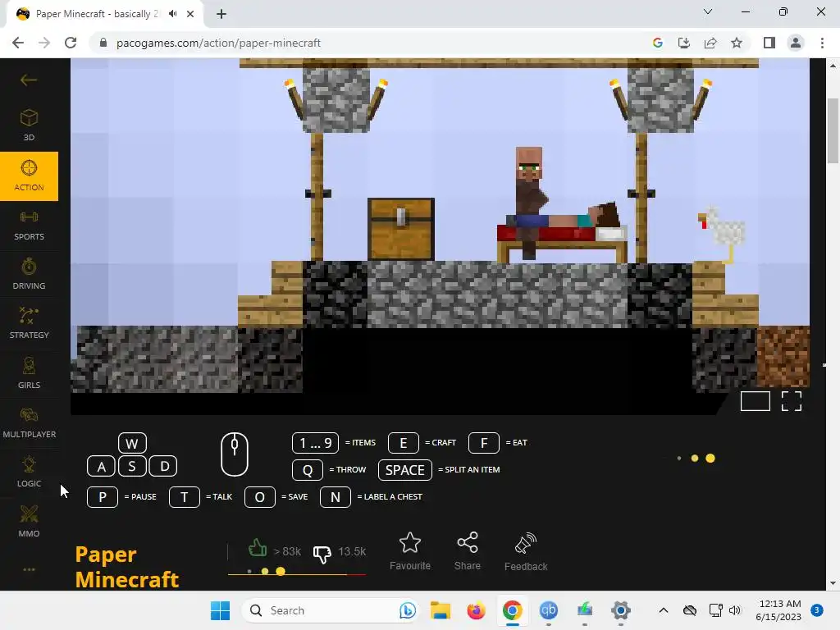The image size is (840, 630).
Task: Open the Windows Start menu
Action: pyautogui.click(x=220, y=610)
